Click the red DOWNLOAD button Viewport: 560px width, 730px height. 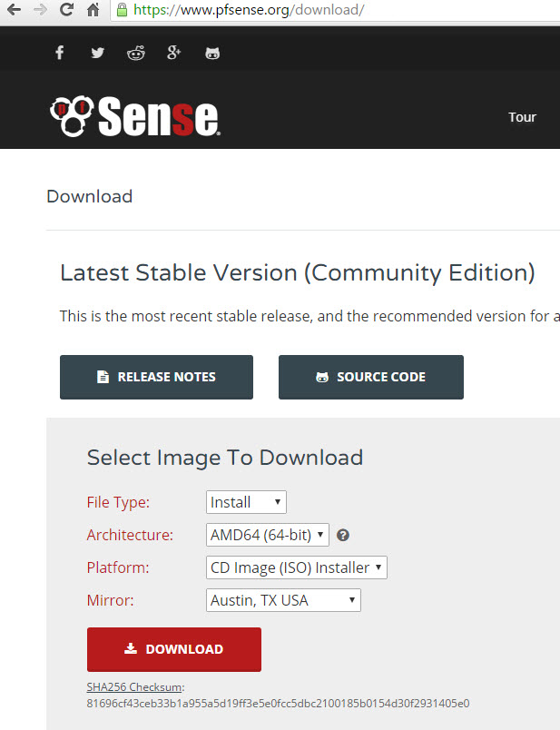pyautogui.click(x=174, y=649)
